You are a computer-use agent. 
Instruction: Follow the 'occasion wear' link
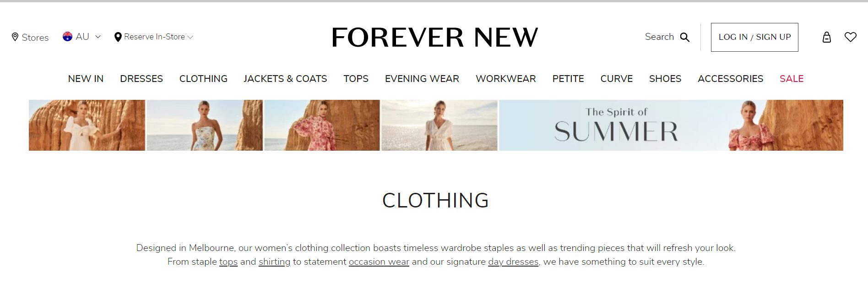tap(379, 262)
